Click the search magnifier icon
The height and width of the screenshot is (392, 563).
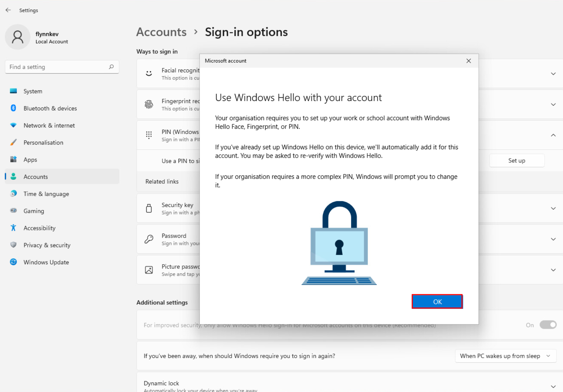click(x=111, y=67)
